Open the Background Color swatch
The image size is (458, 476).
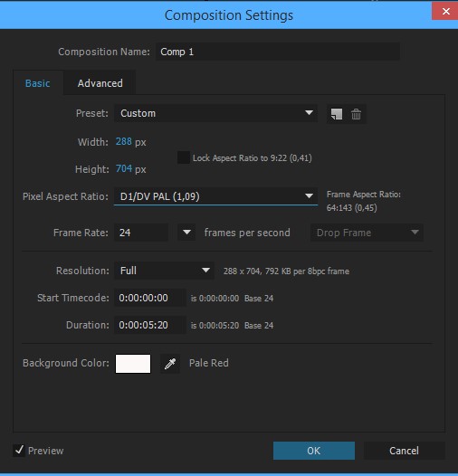pyautogui.click(x=133, y=364)
